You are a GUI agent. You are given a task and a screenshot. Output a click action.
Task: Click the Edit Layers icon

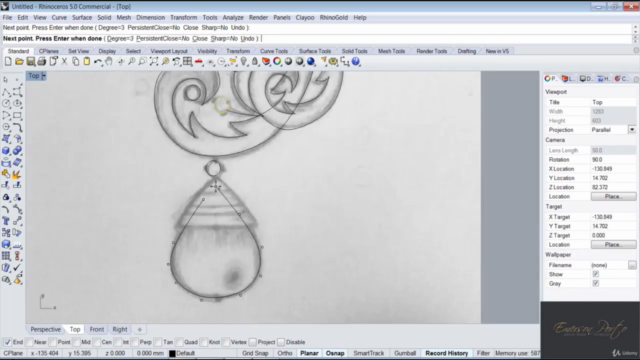coord(266,62)
